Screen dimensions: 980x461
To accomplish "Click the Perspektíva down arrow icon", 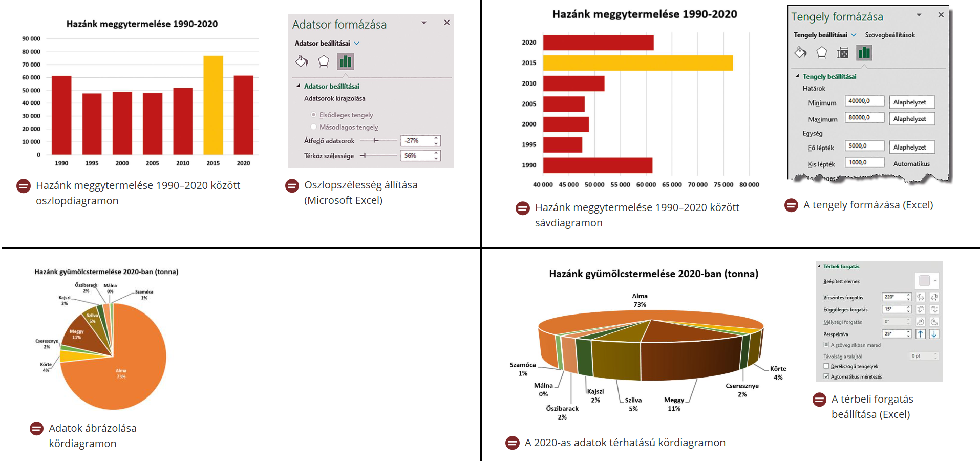I will 934,334.
